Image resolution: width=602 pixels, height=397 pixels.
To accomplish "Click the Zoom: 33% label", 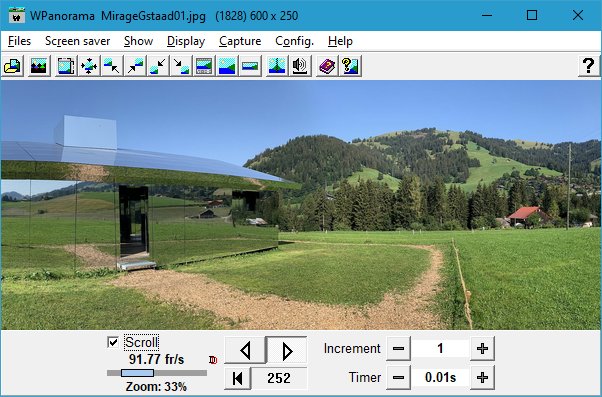I will [x=156, y=386].
